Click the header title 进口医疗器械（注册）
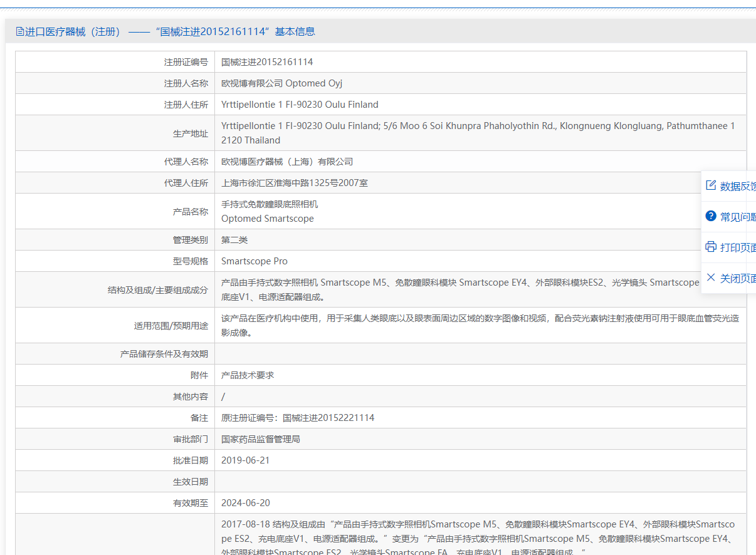This screenshot has height=555, width=756. coord(72,31)
